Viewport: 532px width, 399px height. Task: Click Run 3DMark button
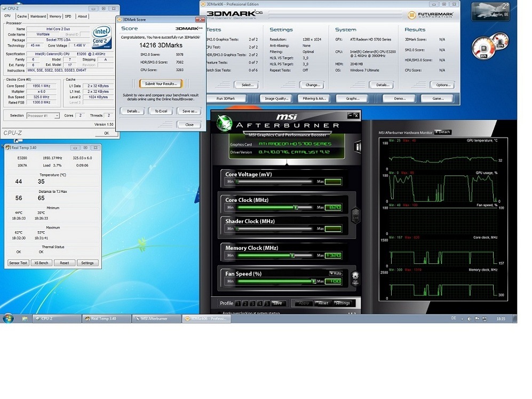[226, 98]
